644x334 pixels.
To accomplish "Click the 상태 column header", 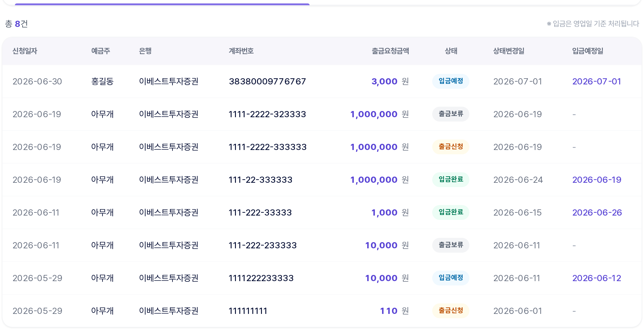I will click(x=451, y=51).
